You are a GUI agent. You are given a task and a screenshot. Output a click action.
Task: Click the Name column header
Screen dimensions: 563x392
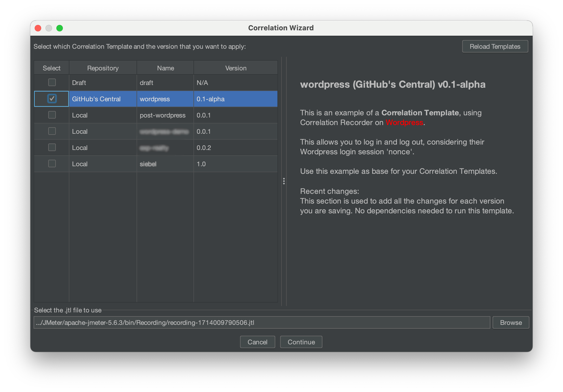pyautogui.click(x=165, y=68)
